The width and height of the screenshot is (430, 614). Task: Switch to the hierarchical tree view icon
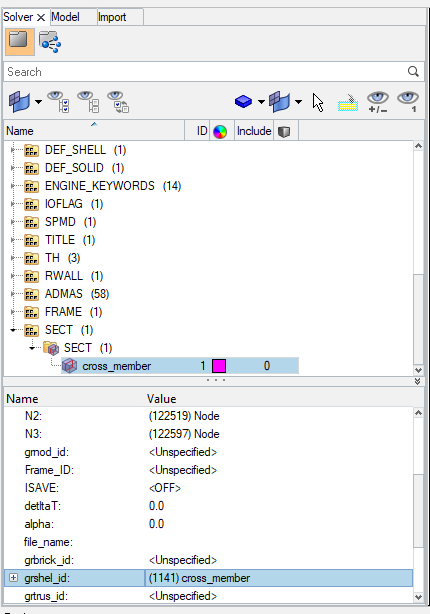(50, 42)
